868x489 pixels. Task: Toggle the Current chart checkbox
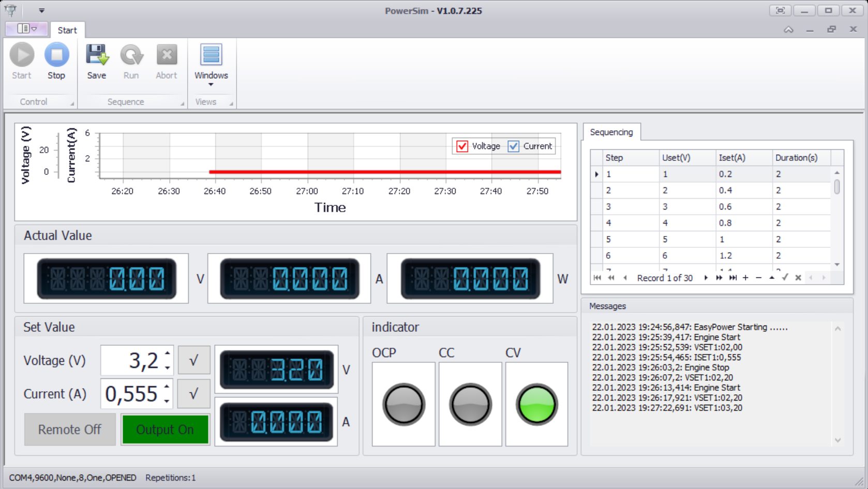coord(513,146)
